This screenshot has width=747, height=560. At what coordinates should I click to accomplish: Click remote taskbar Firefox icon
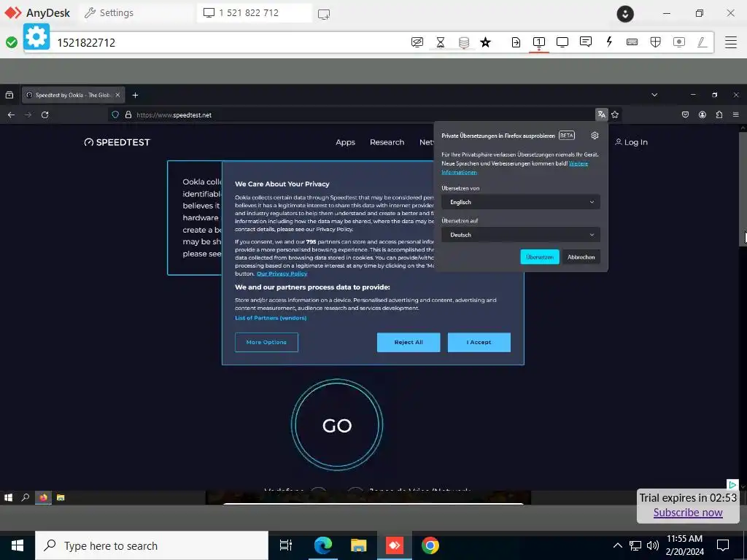click(x=43, y=497)
